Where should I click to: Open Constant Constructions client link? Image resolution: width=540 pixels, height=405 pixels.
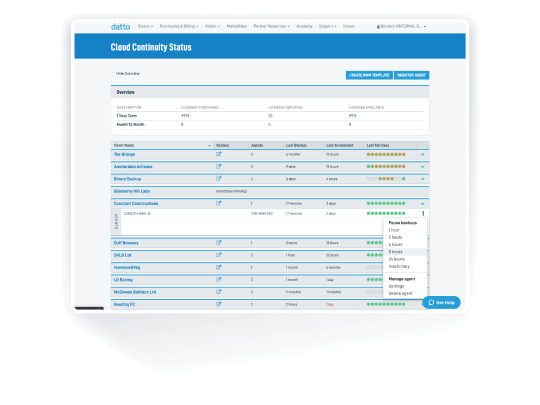coord(136,204)
